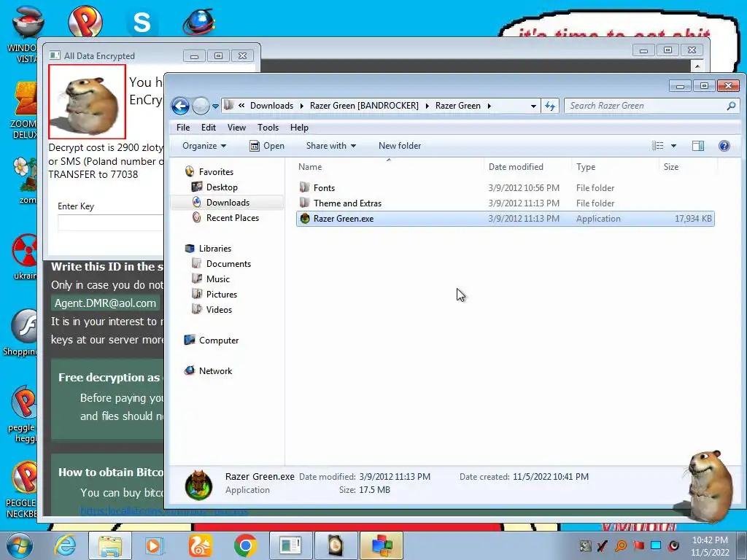
Task: Open the view options dropdown arrow
Action: 673,146
